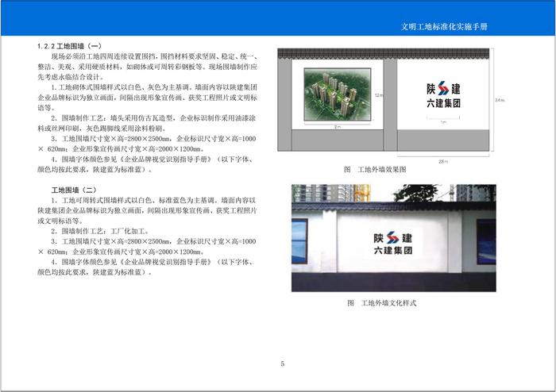Click the logo in the wall photograph
556x392 pixels.
(x=393, y=243)
